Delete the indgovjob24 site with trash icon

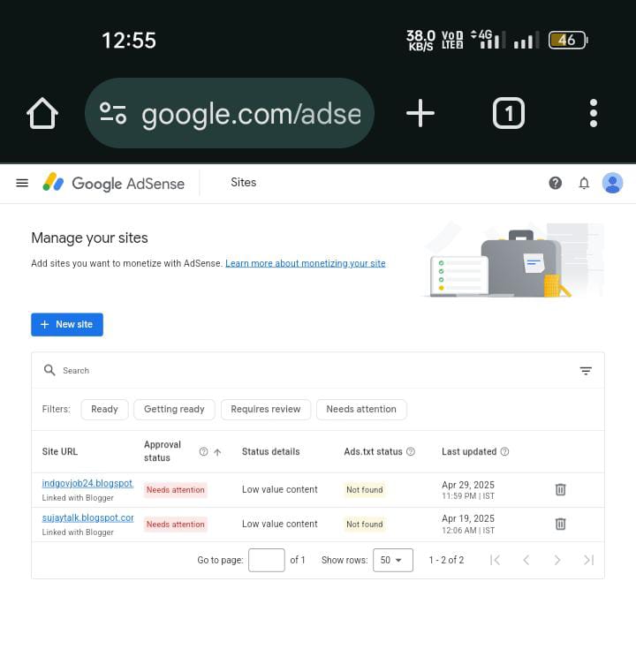(x=561, y=489)
